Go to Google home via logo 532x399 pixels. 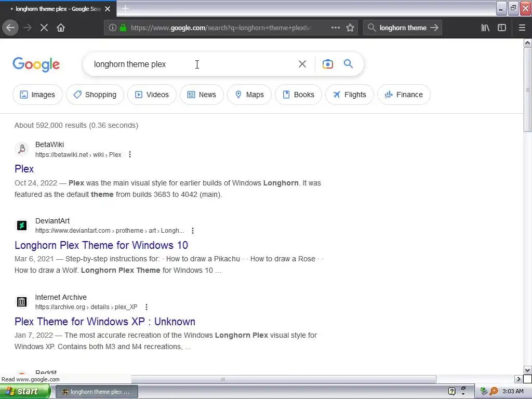tap(36, 64)
